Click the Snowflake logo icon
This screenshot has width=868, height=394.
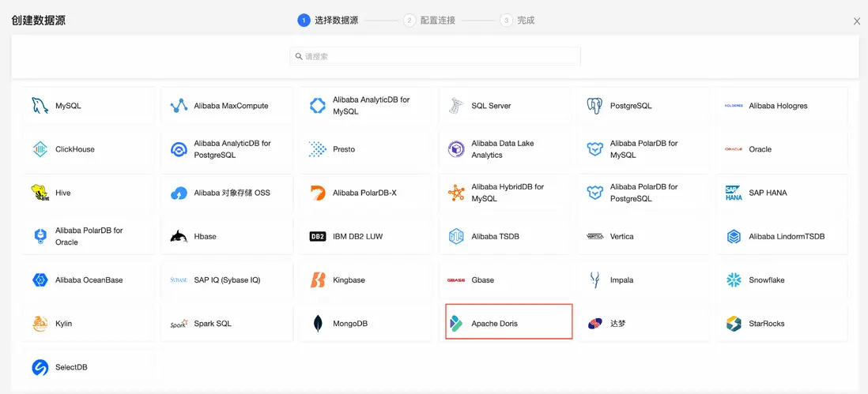pos(734,280)
